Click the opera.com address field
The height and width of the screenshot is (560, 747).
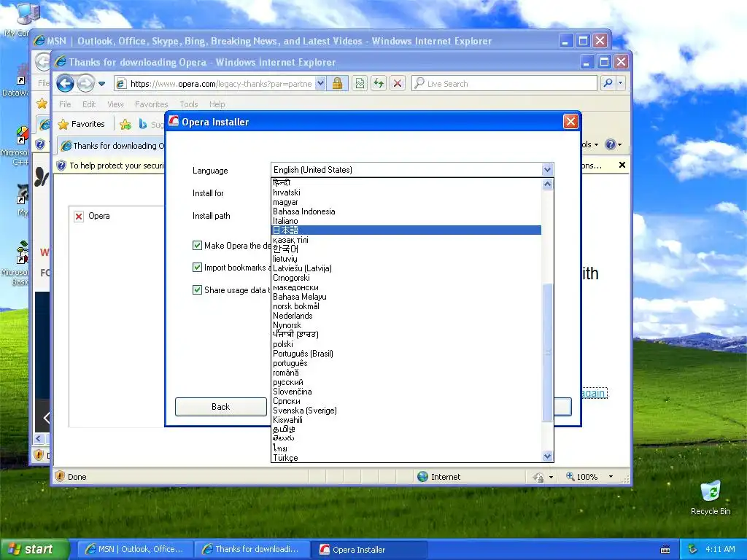pyautogui.click(x=220, y=84)
